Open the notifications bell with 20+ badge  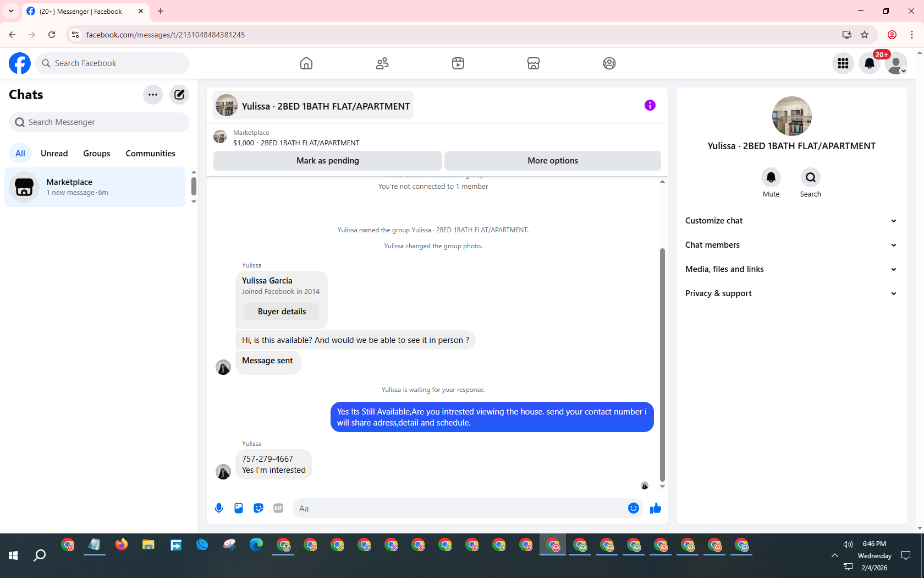tap(870, 63)
